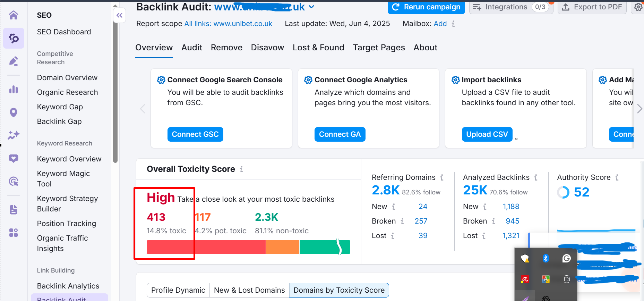Click the home icon in left sidebar
Image resolution: width=644 pixels, height=301 pixels.
coord(14,15)
